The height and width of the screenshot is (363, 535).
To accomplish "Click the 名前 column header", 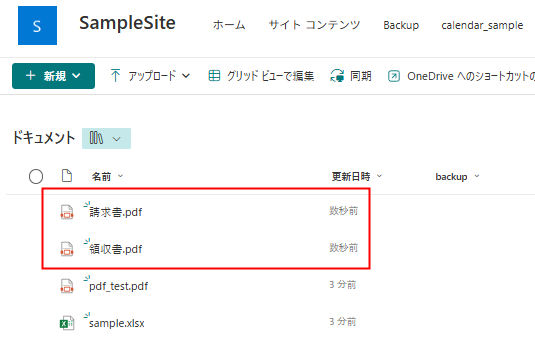I will coord(101,177).
